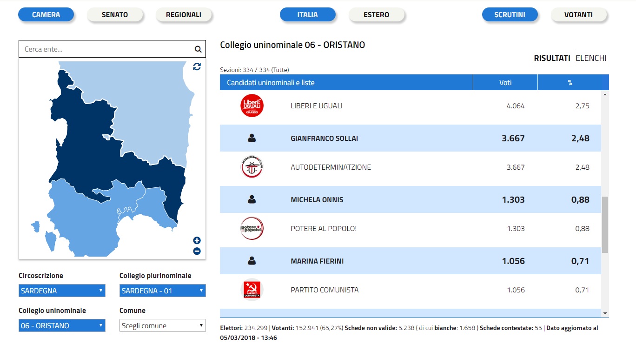Viewport: 636px width, 364px height.
Task: Click the Liberi e Uguali party logo
Action: [252, 106]
